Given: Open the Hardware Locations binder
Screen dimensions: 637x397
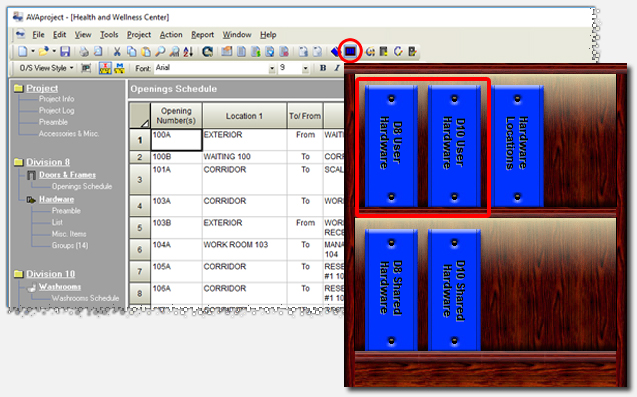Looking at the screenshot, I should [x=517, y=146].
